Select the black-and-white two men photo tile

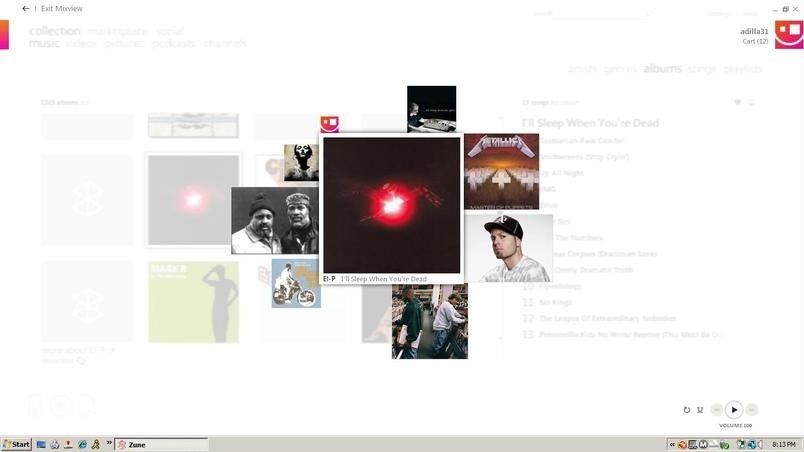pyautogui.click(x=275, y=221)
